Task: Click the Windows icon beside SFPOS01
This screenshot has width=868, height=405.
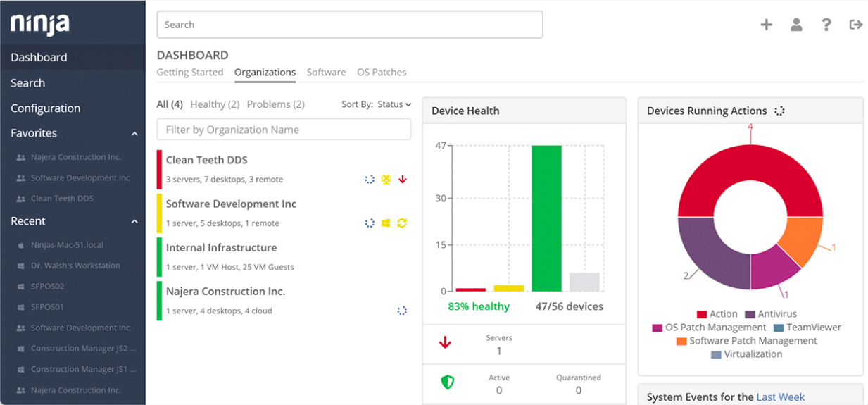Action: pos(20,307)
